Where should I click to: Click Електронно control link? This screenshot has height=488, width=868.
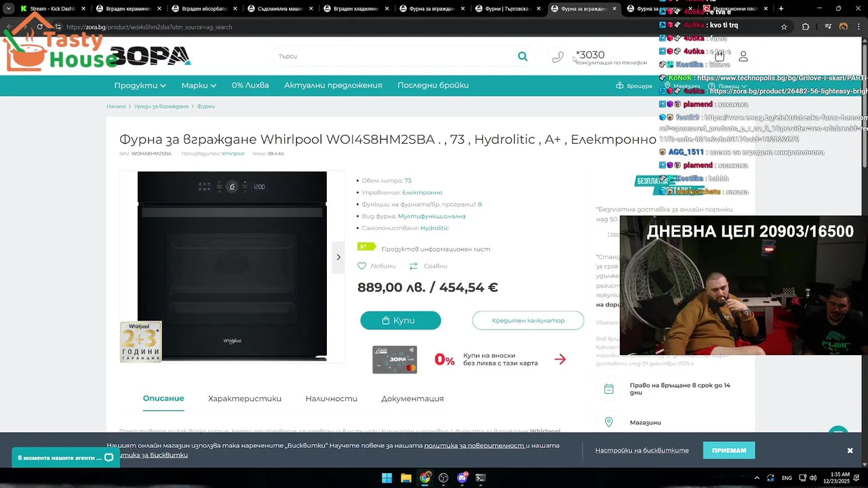pos(422,192)
